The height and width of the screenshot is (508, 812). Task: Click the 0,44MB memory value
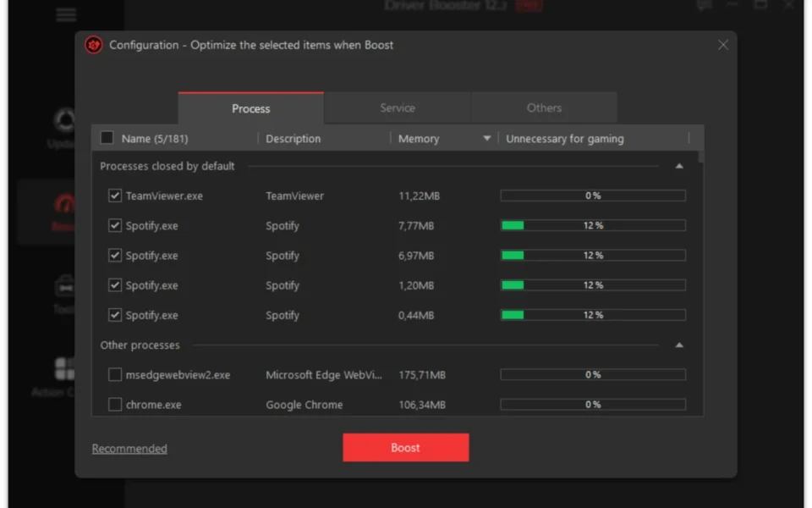point(416,315)
